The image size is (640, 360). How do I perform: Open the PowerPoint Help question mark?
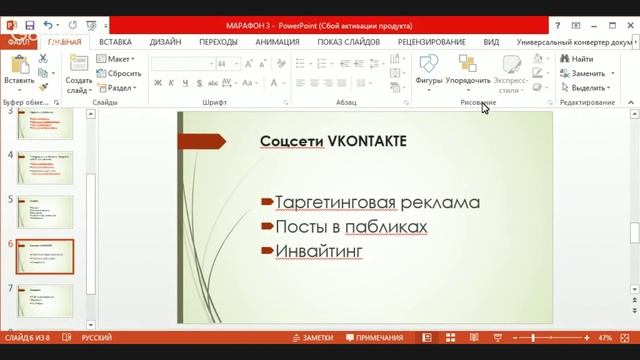click(x=558, y=26)
